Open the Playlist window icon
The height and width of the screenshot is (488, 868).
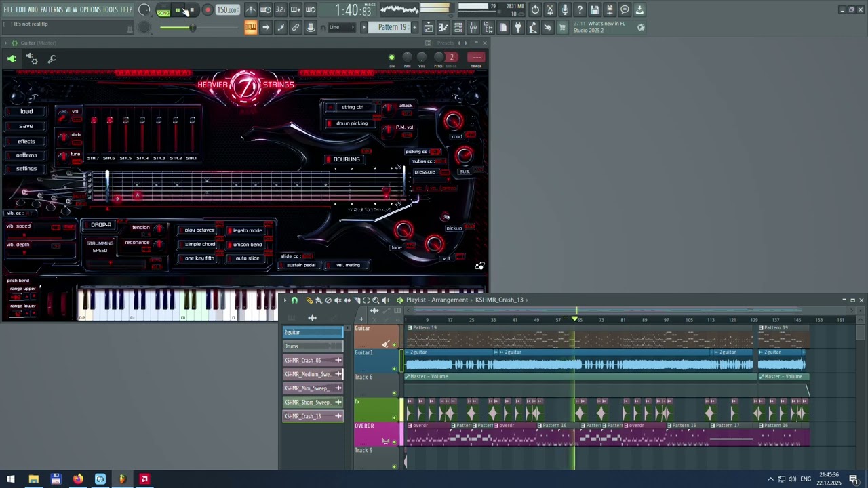[x=429, y=27]
